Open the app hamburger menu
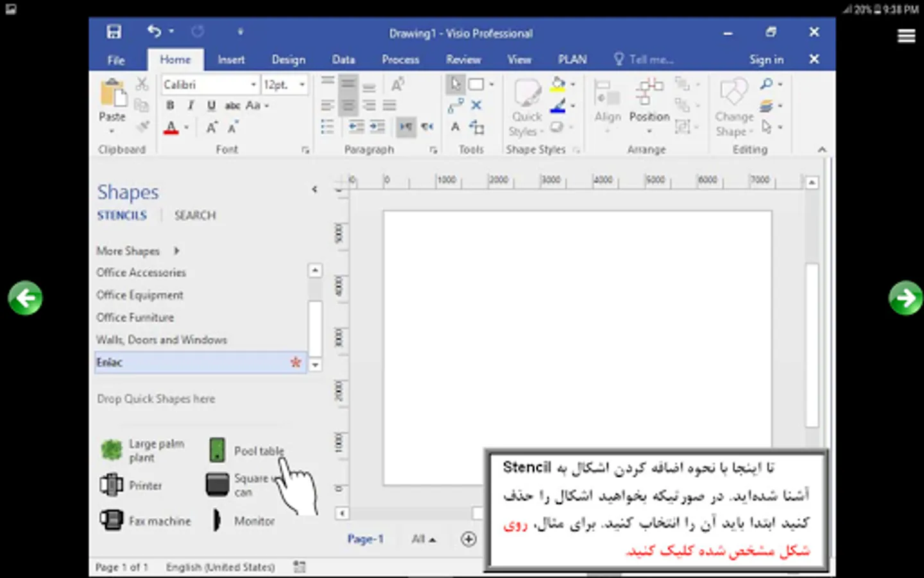 pyautogui.click(x=906, y=37)
